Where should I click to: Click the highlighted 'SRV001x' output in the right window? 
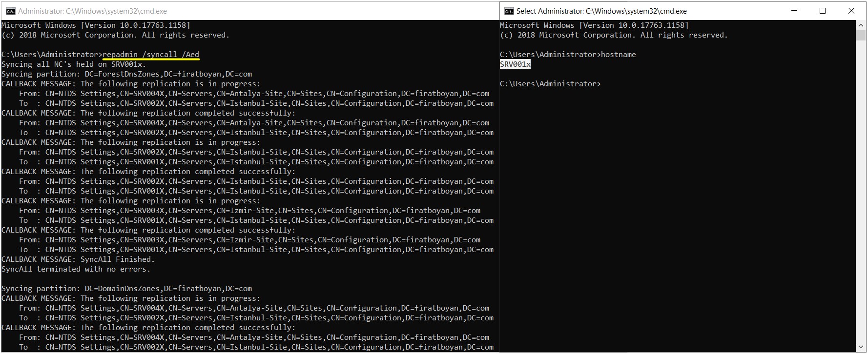point(515,64)
